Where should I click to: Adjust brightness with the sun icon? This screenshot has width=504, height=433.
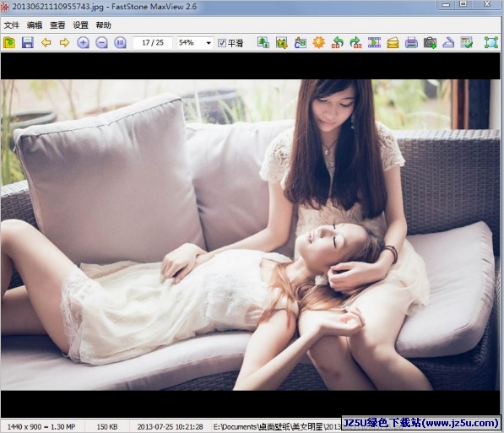pos(319,42)
